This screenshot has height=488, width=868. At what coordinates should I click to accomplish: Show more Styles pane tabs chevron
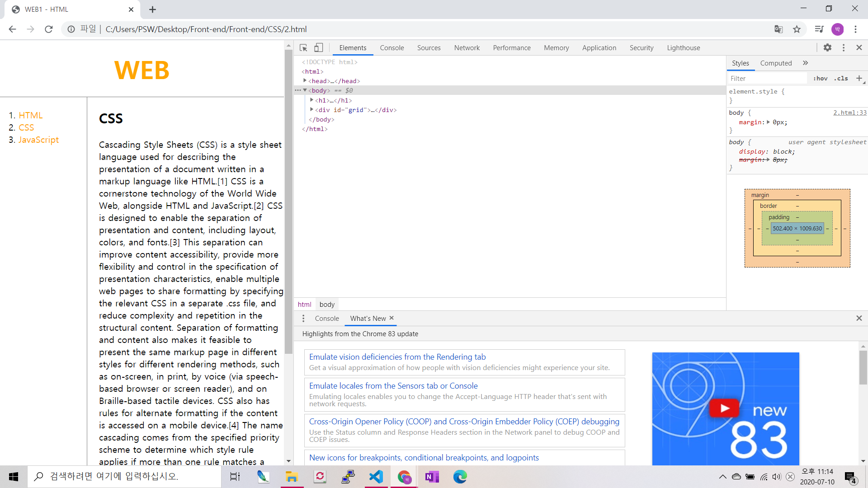pos(805,63)
